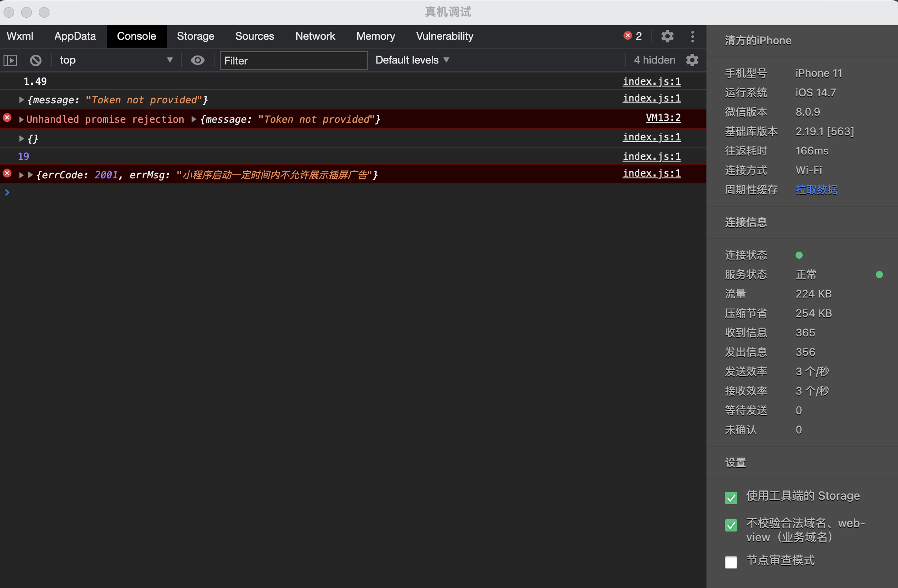The image size is (898, 588).
Task: Click the Filter input field
Action: [294, 60]
